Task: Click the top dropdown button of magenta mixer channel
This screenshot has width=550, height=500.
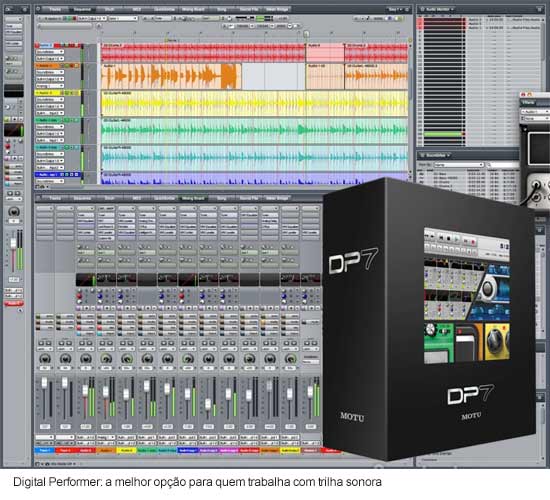Action: pyautogui.click(x=229, y=208)
